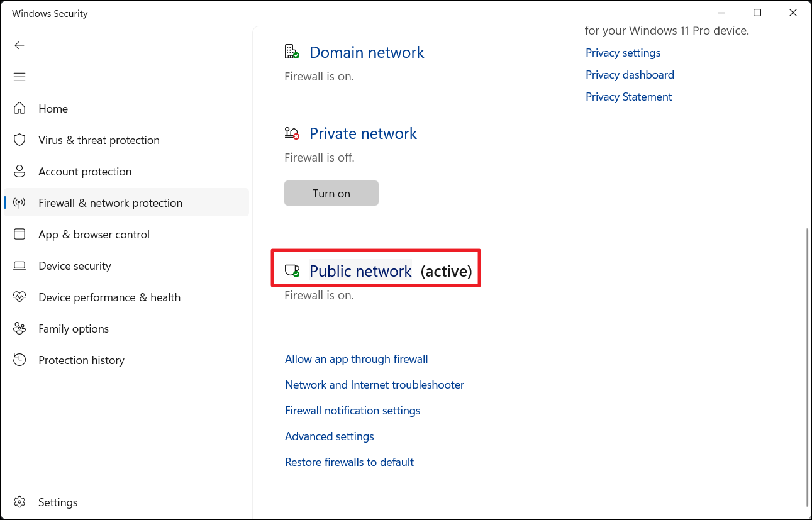Viewport: 812px width, 520px height.
Task: Click the Family options icon
Action: coord(19,328)
